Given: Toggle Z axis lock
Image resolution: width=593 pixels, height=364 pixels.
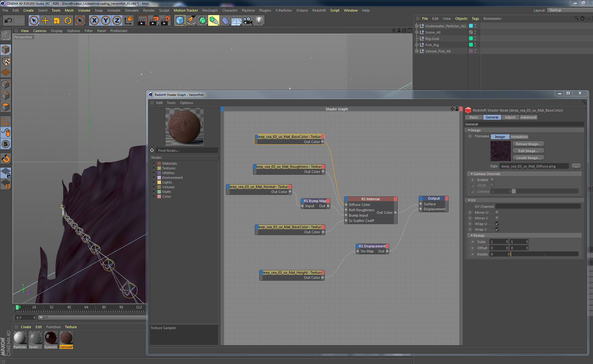Looking at the screenshot, I should 117,21.
